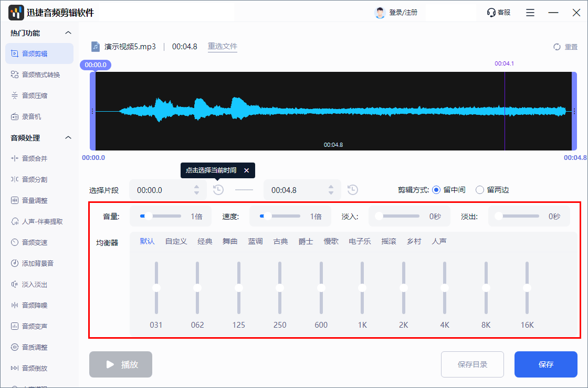Collapse the 热门功能 section
The height and width of the screenshot is (388, 588).
(x=68, y=33)
